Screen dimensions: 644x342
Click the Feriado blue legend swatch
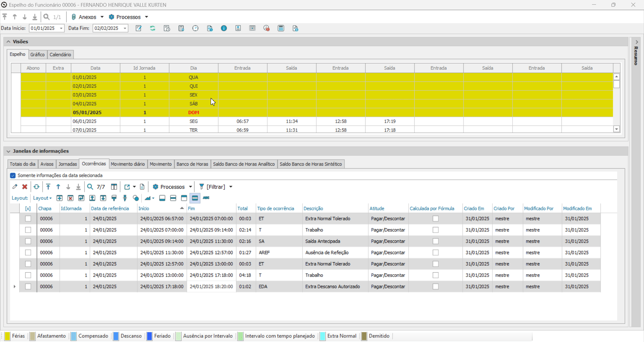[150, 336]
